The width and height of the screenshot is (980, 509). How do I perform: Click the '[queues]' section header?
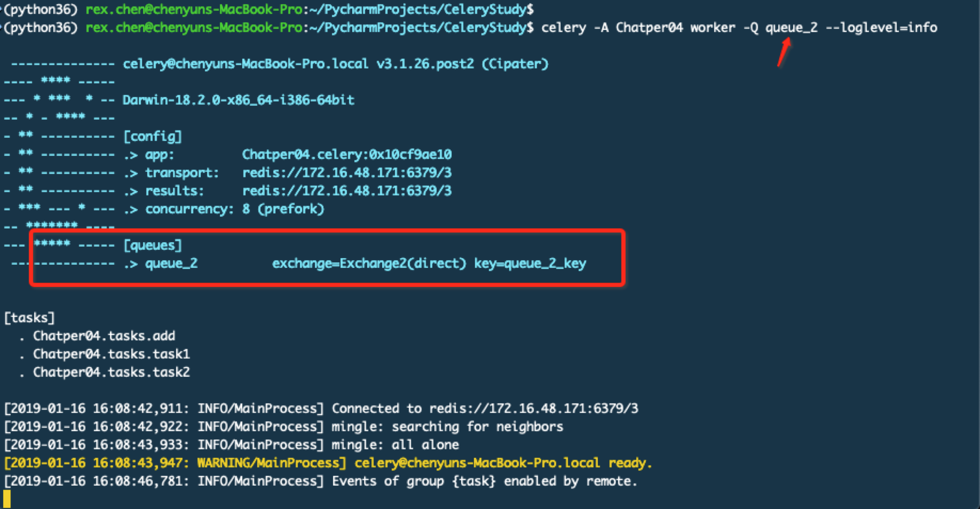tap(152, 245)
